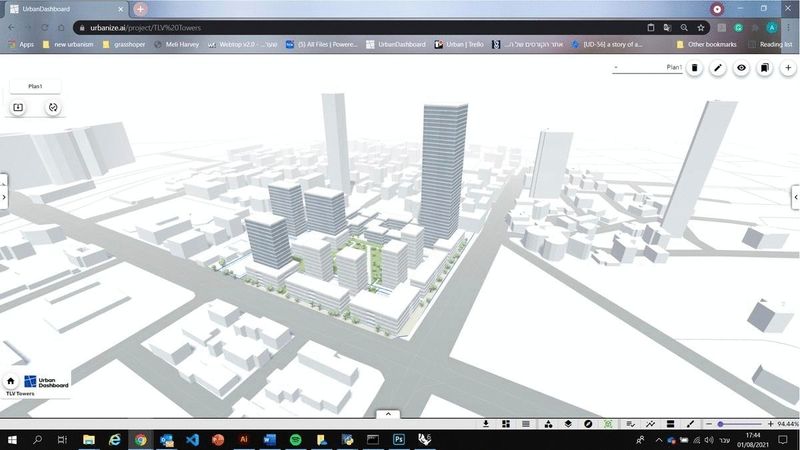800x450 pixels.
Task: Click the table list icon in the bottom toolbar
Action: (526, 424)
